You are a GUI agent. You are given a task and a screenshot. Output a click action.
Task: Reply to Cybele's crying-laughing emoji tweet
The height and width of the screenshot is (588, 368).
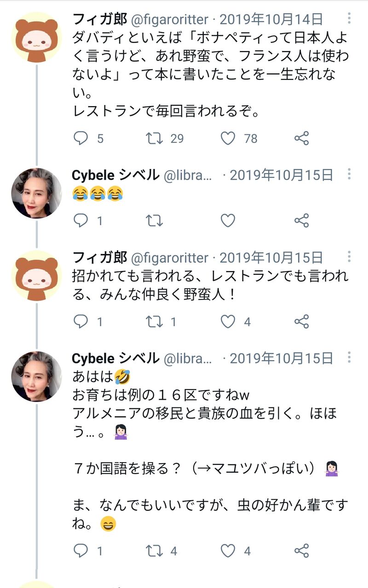81,221
